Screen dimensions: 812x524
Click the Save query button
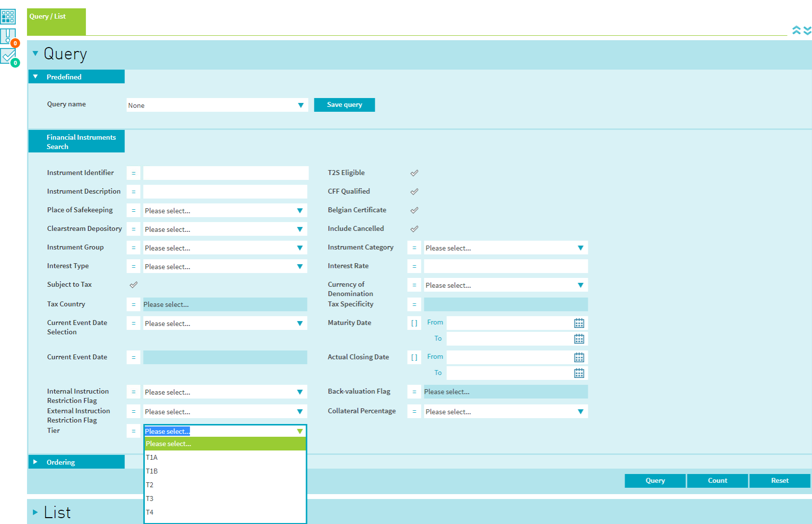(x=344, y=105)
